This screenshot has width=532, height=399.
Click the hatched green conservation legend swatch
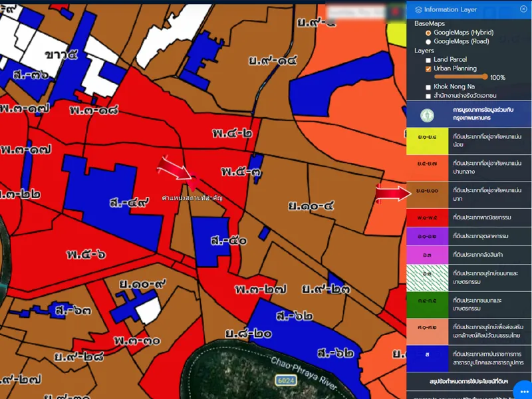[x=427, y=274]
